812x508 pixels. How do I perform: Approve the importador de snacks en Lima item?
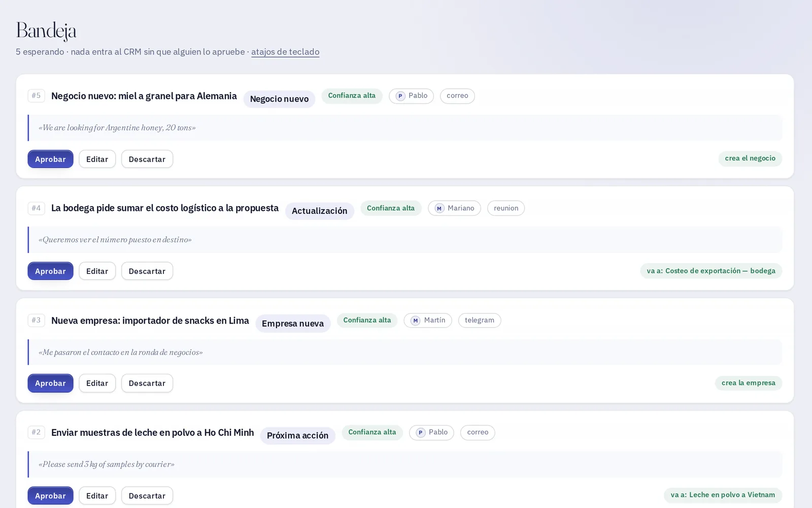50,383
